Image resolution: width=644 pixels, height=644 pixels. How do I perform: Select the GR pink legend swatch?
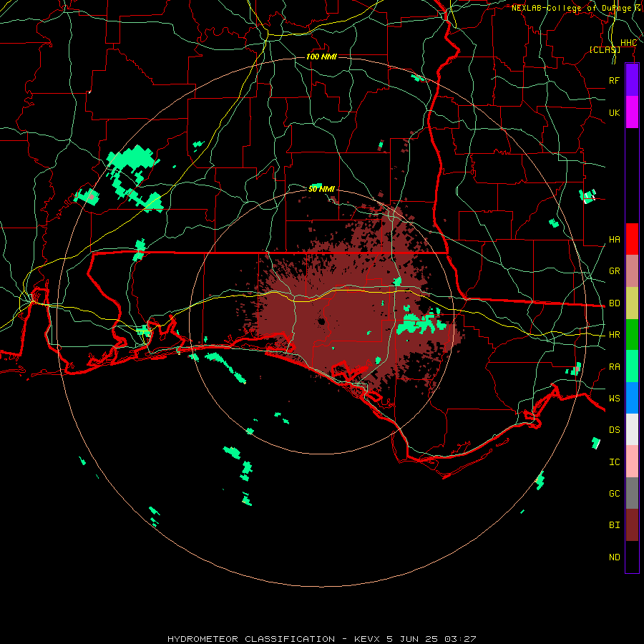(632, 271)
